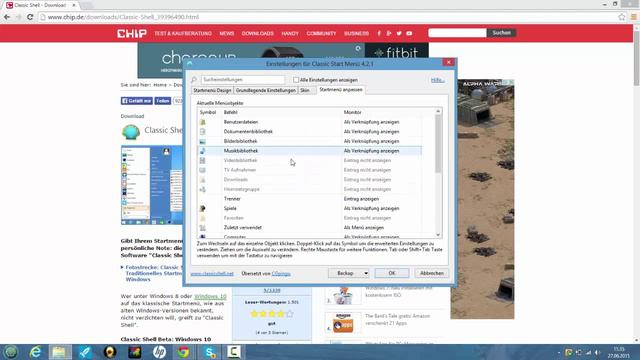Viewport: 640px width, 360px height.
Task: Click the dialog list scrollbar thumb
Action: click(438, 143)
